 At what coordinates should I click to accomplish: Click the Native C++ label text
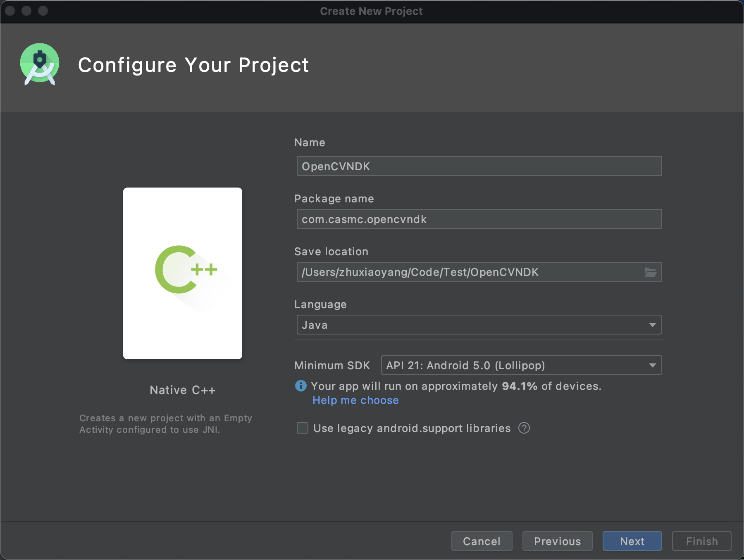point(183,390)
